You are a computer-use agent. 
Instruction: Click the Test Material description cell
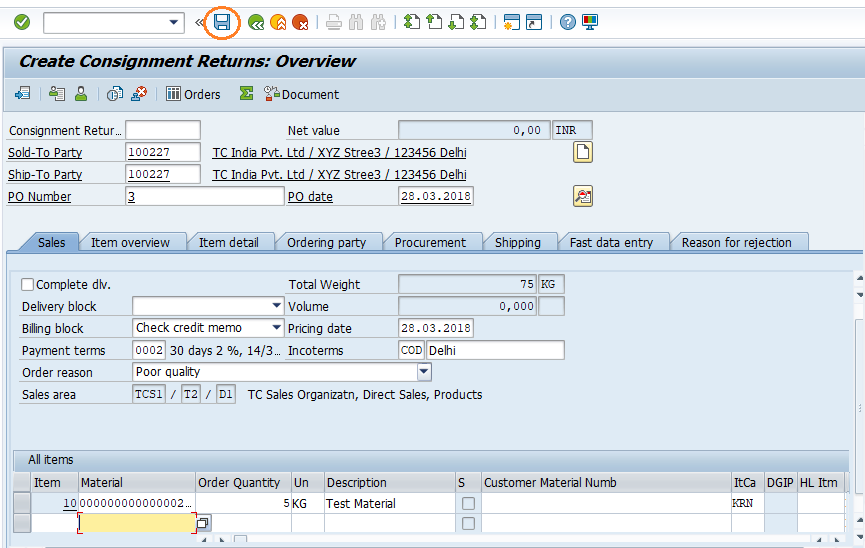(390, 503)
